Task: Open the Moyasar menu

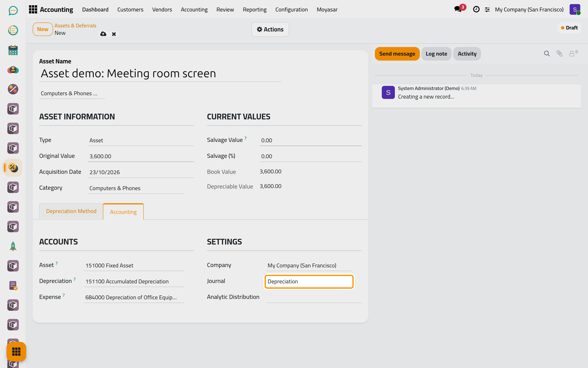Action: click(327, 10)
